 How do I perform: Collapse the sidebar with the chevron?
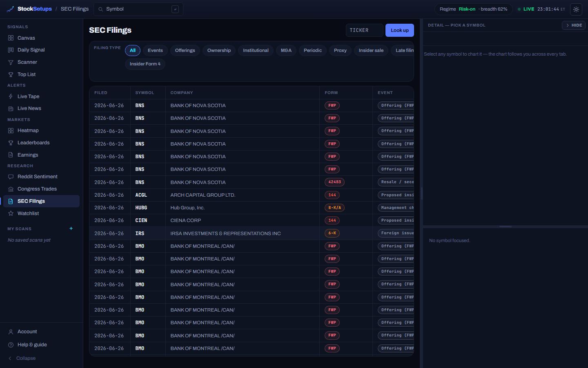point(10,358)
